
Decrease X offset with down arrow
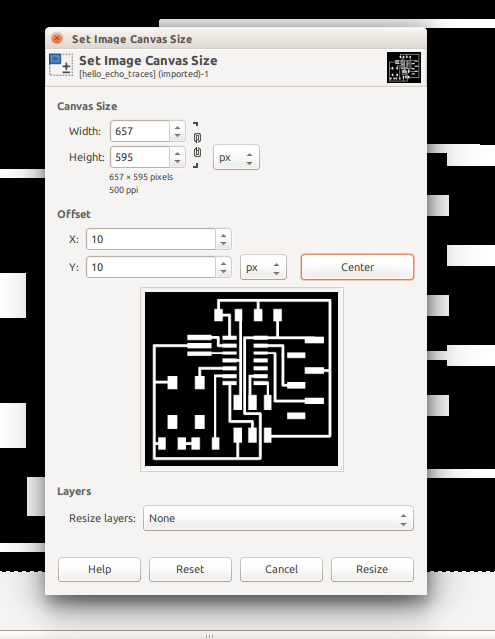(223, 244)
